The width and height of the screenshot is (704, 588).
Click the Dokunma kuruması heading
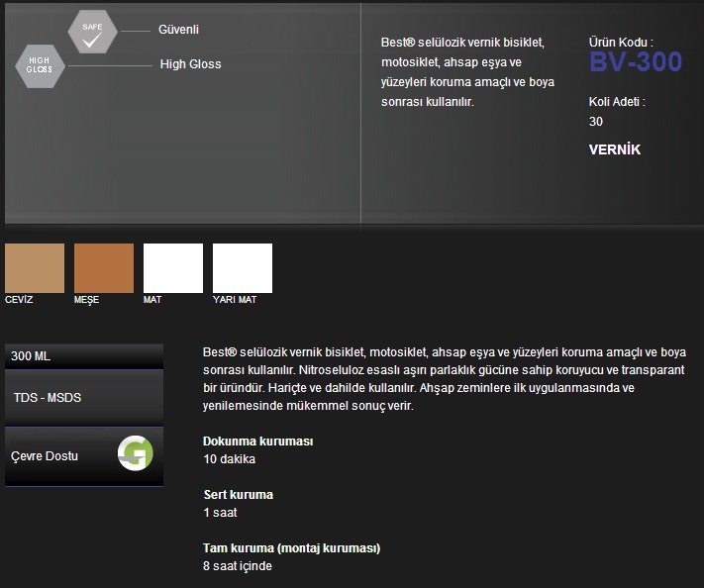pos(257,441)
